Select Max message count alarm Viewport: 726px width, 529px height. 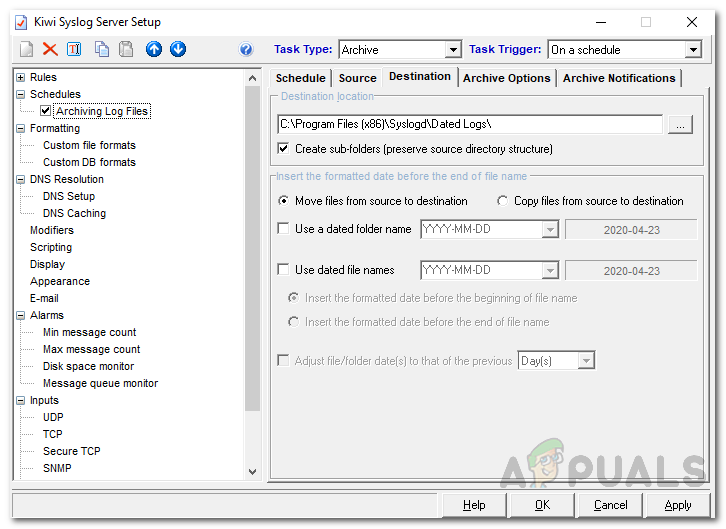[91, 349]
